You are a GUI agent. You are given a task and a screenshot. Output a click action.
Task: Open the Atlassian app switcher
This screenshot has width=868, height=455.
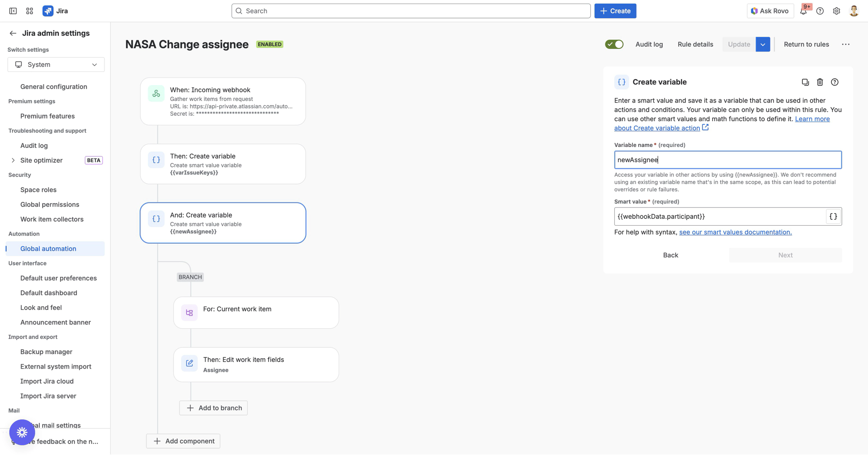point(29,10)
